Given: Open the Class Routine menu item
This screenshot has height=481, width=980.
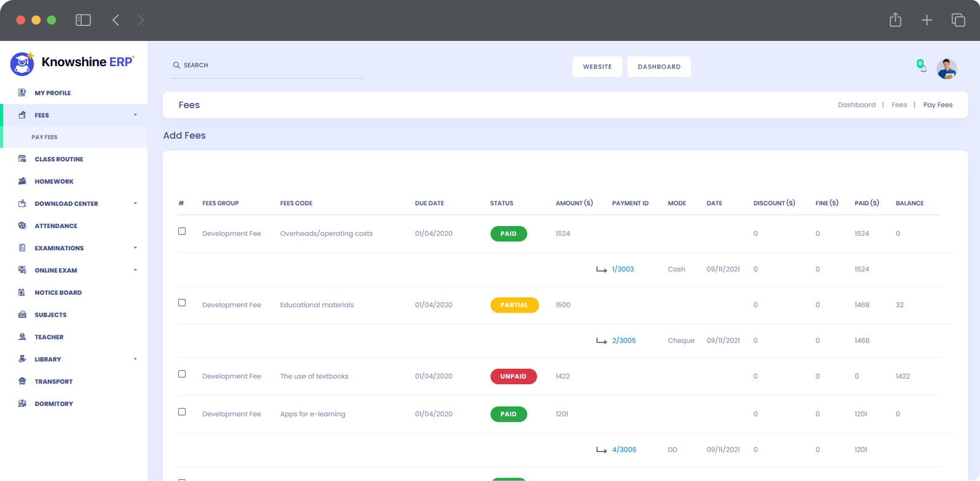Looking at the screenshot, I should click(59, 159).
